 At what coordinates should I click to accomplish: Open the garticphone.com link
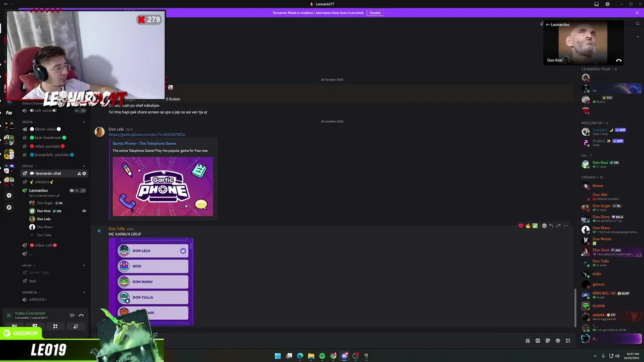click(147, 135)
